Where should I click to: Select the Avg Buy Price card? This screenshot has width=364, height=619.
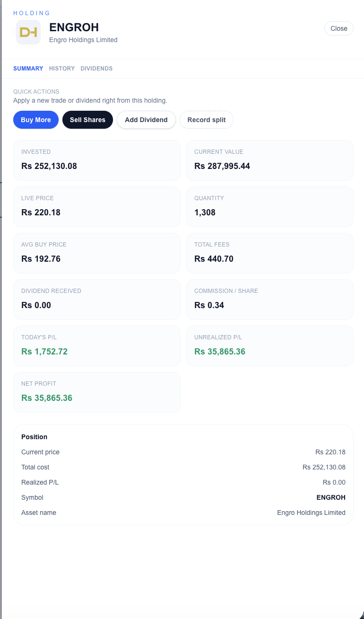coord(97,253)
